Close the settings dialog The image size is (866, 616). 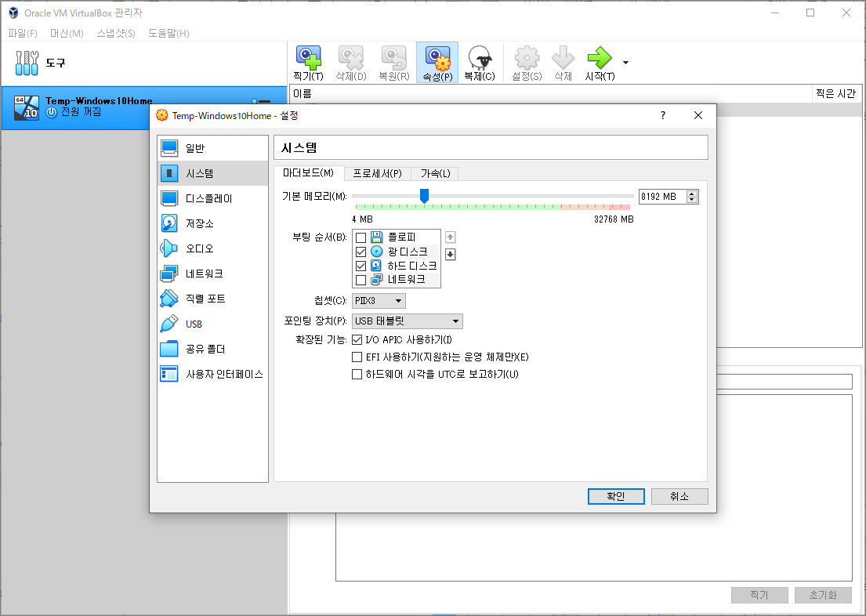coord(698,115)
